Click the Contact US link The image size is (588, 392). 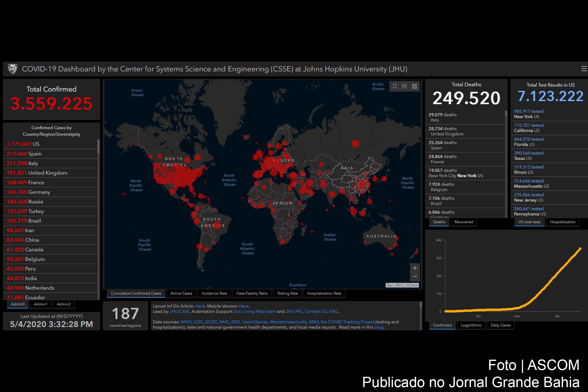(316, 311)
